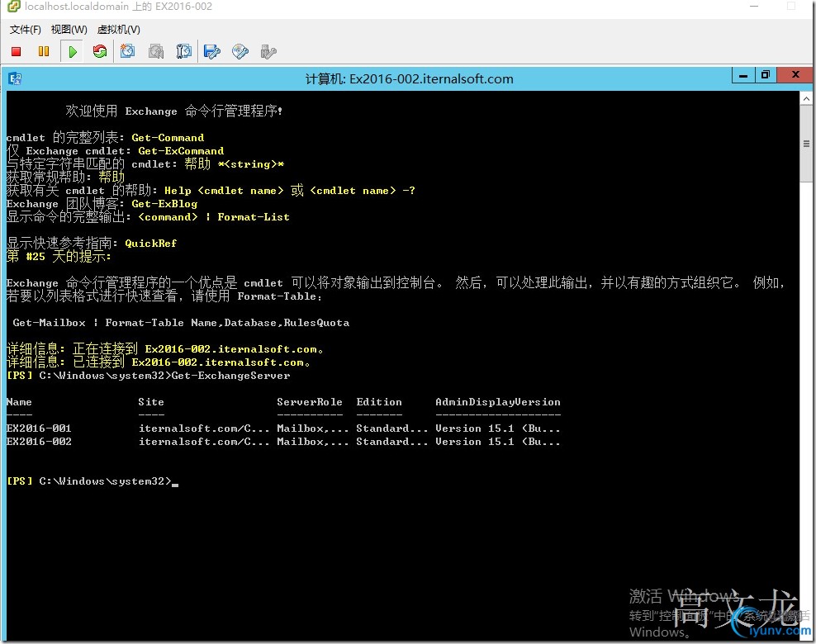Click the red power off button
The height and width of the screenshot is (644, 816).
[x=17, y=51]
